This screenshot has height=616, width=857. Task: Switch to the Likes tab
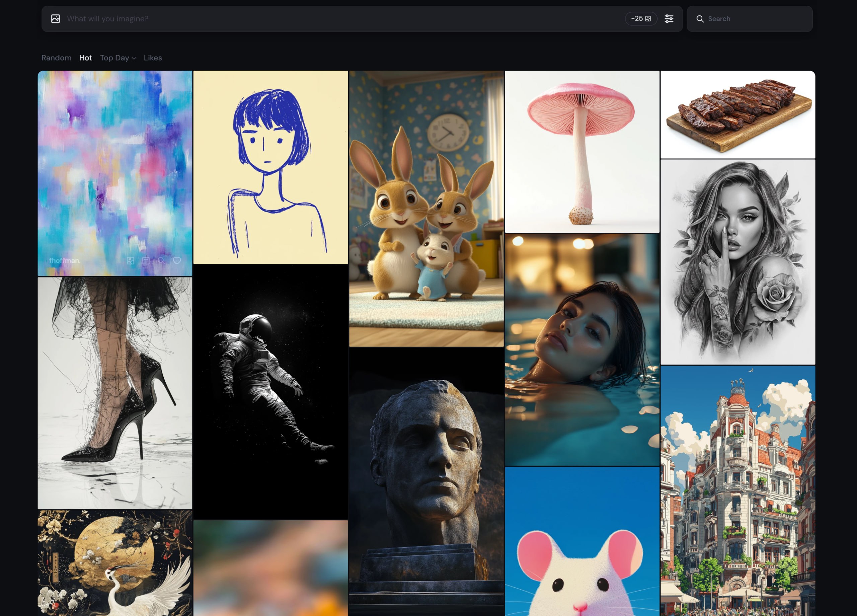[x=153, y=58]
